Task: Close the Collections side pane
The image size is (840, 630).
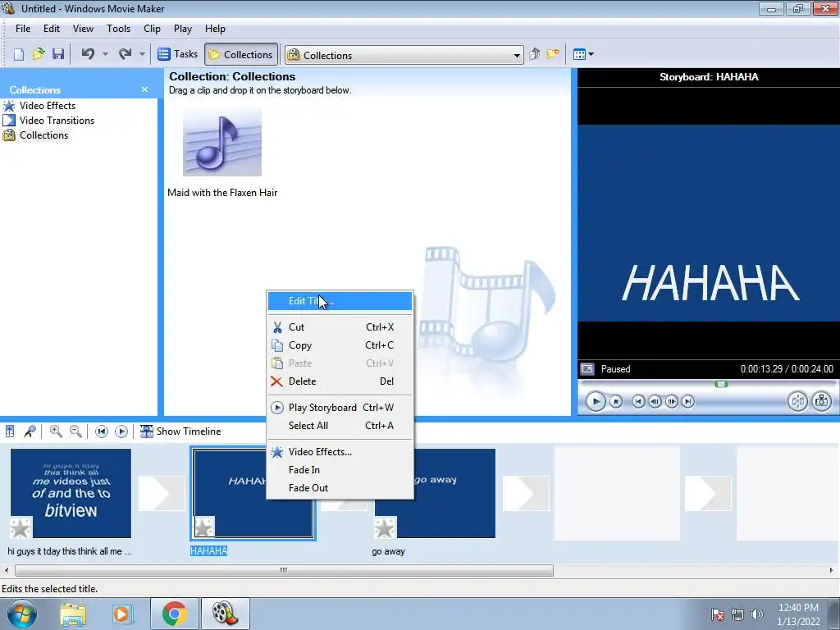Action: (144, 89)
